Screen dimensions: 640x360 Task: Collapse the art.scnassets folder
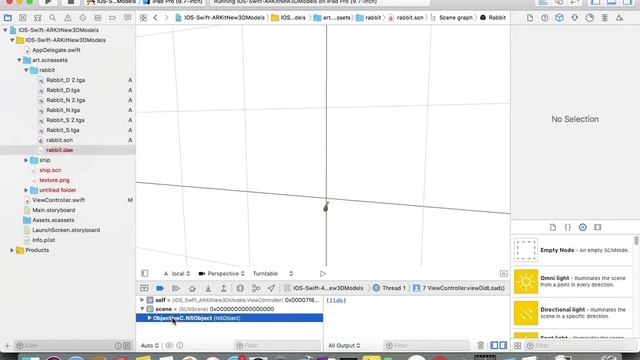[x=19, y=60]
